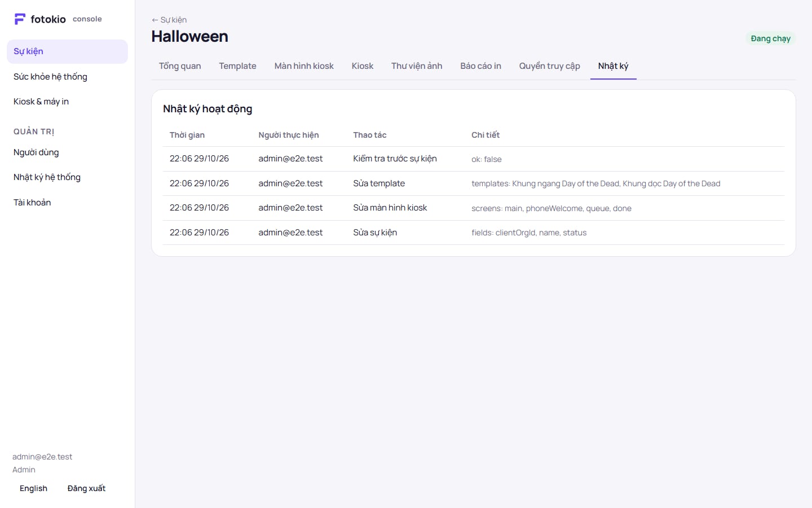Select the Báo cáo in tab
Image resolution: width=812 pixels, height=508 pixels.
tap(480, 66)
